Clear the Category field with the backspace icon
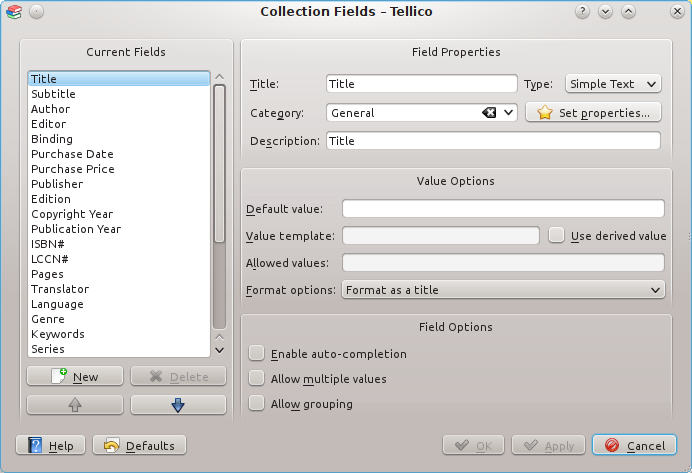Viewport: 692px width, 473px height. pyautogui.click(x=489, y=113)
